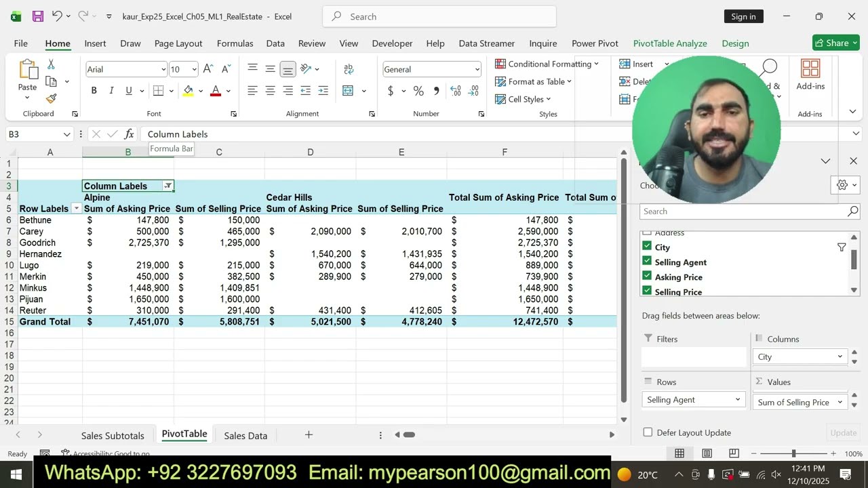The image size is (868, 488).
Task: Open Row Labels filter dropdown
Action: [x=77, y=209]
